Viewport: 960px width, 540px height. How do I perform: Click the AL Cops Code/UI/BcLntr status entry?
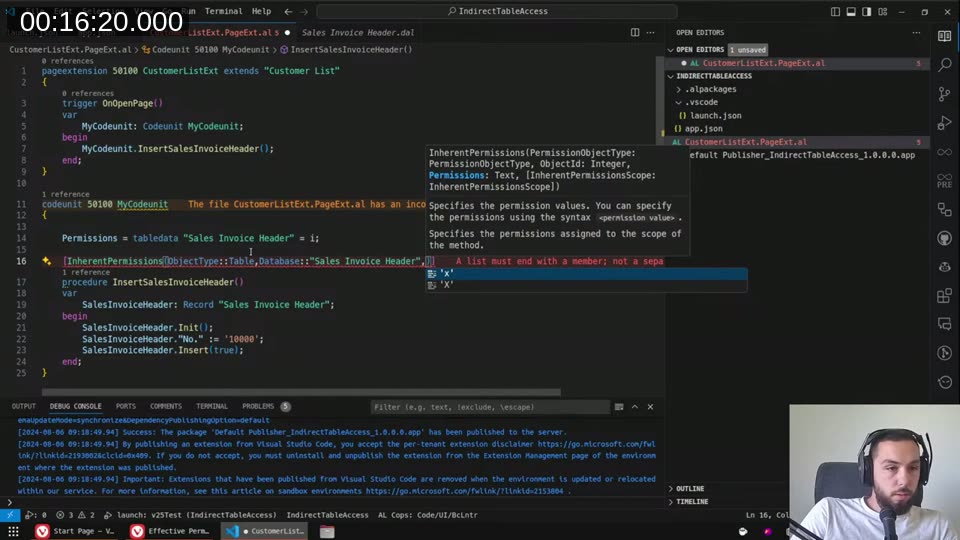click(x=427, y=515)
